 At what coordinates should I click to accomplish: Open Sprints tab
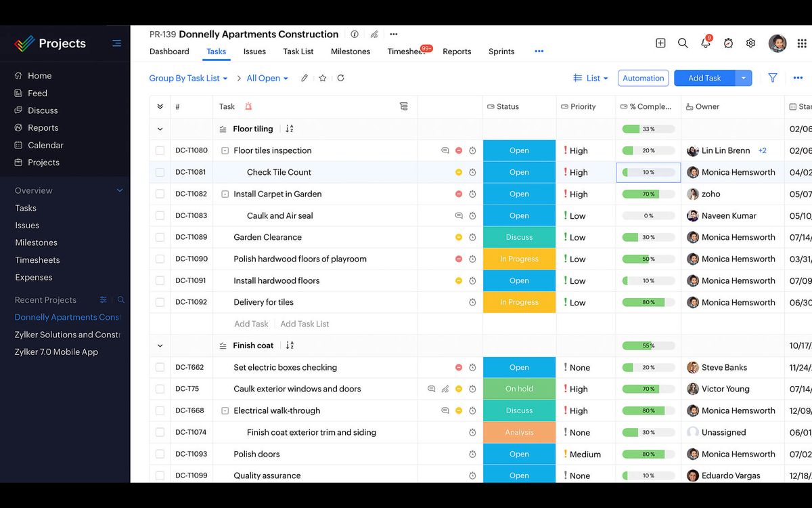[501, 51]
